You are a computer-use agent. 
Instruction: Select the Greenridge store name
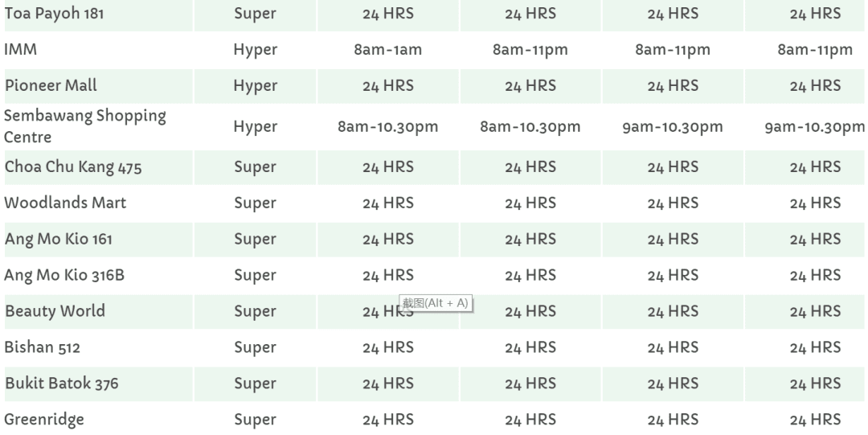pos(44,420)
